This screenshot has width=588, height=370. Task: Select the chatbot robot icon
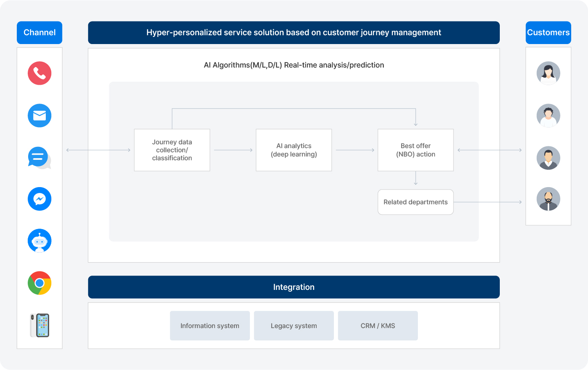[39, 241]
